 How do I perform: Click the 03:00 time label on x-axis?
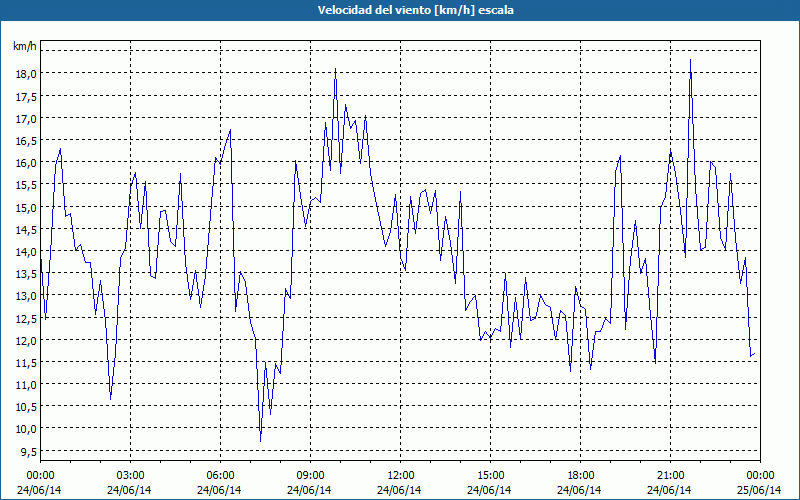coord(130,476)
